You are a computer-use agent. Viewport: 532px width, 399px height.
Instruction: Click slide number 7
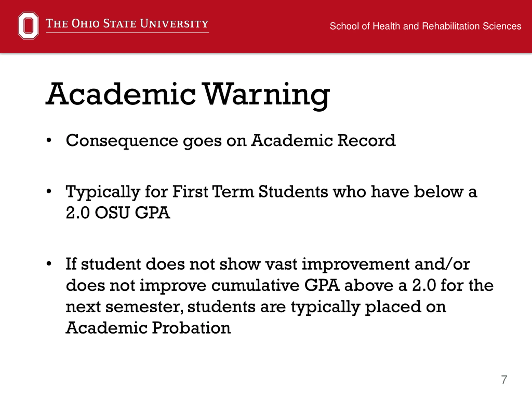[504, 380]
